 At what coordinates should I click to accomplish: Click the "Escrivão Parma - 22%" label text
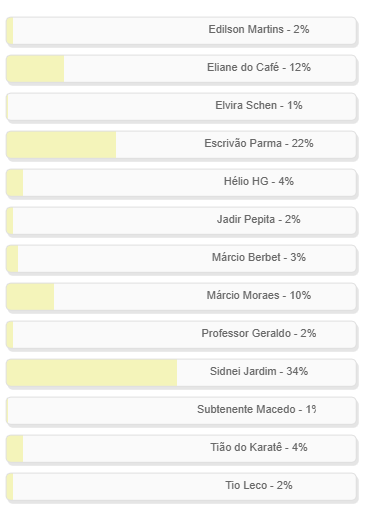tap(259, 143)
